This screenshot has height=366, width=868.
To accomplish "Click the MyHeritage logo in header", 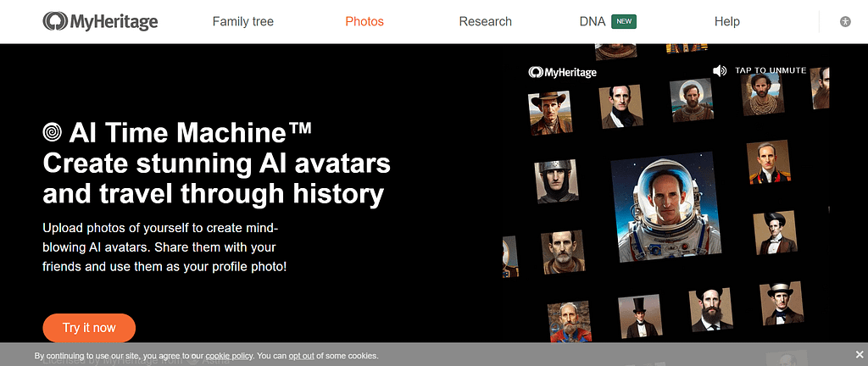I will (100, 21).
